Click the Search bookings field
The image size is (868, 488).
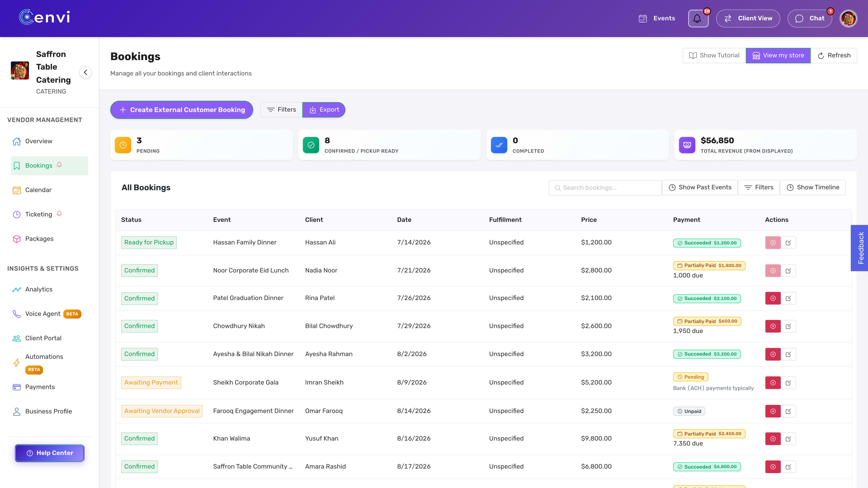click(605, 188)
